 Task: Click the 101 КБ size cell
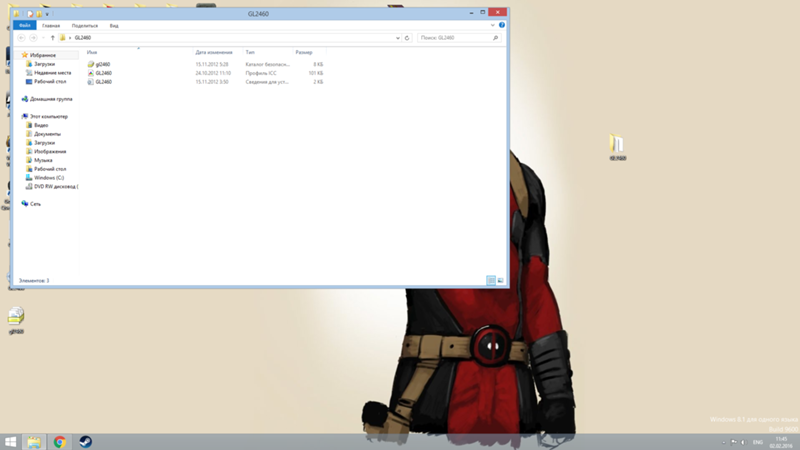coord(316,73)
